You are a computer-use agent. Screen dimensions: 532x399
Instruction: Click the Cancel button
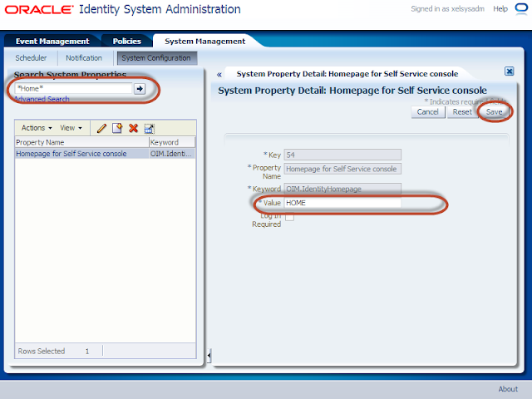427,112
